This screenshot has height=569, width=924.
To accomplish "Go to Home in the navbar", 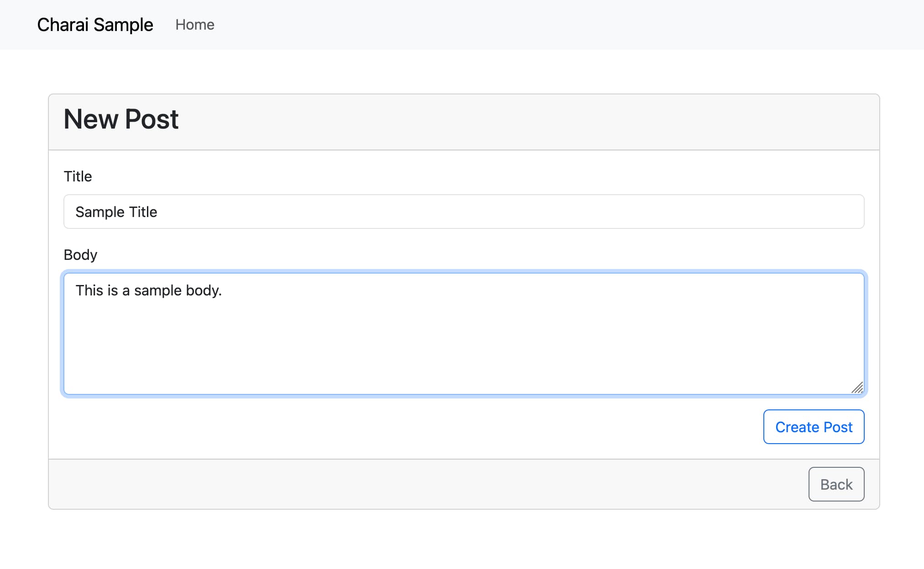I will [195, 25].
